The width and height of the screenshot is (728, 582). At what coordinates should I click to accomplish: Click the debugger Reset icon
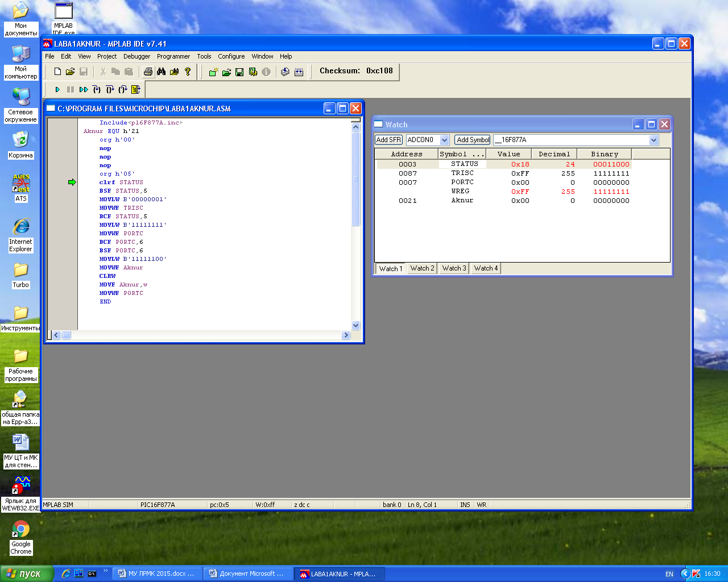click(x=135, y=90)
